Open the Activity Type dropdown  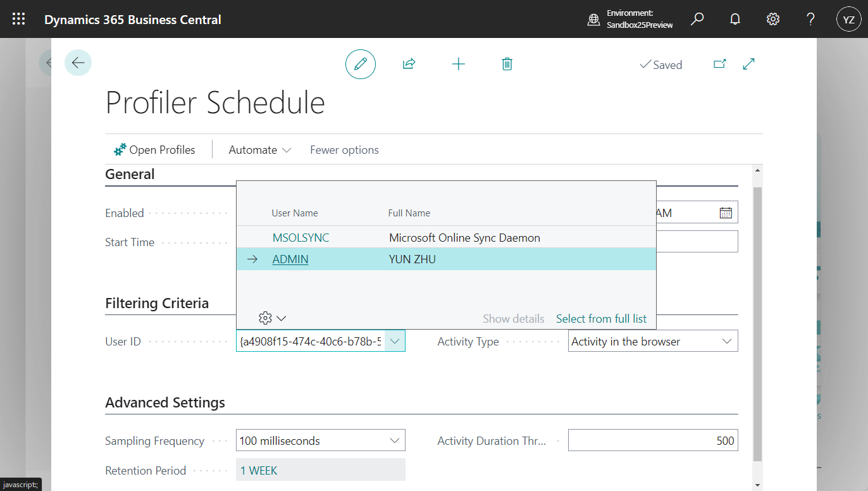click(726, 340)
